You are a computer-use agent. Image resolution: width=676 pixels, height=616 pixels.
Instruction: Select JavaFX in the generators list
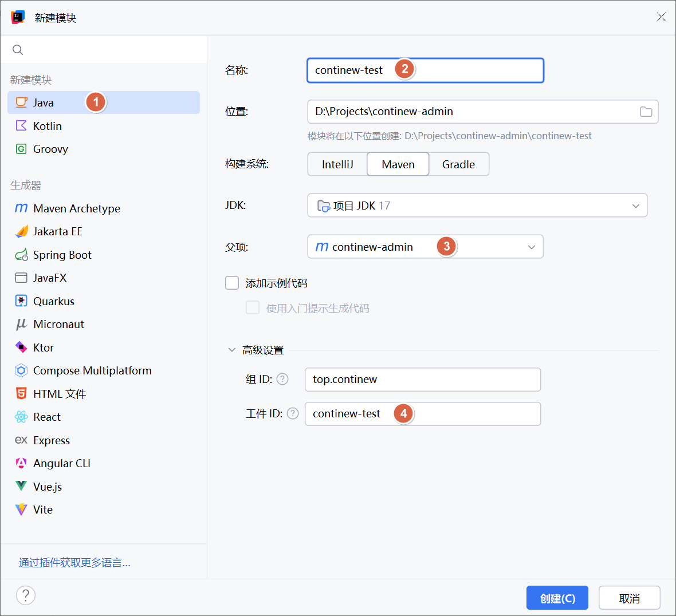click(x=104, y=278)
